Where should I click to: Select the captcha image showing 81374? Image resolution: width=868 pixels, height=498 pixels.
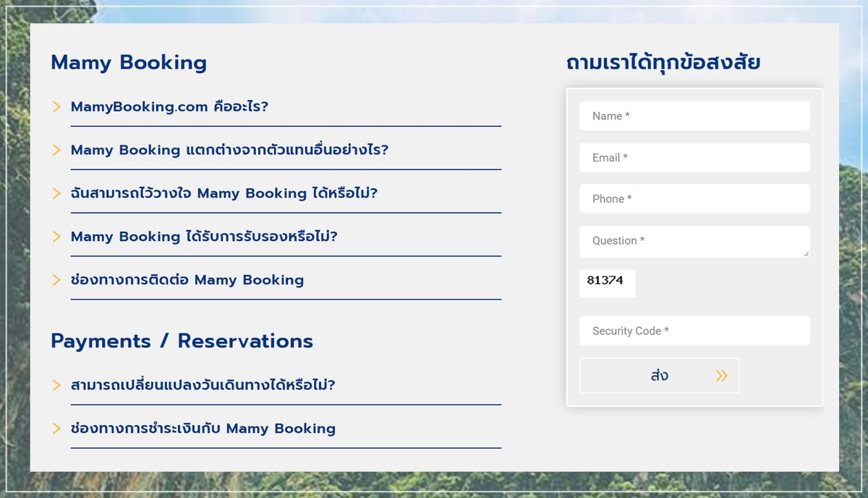tap(608, 283)
